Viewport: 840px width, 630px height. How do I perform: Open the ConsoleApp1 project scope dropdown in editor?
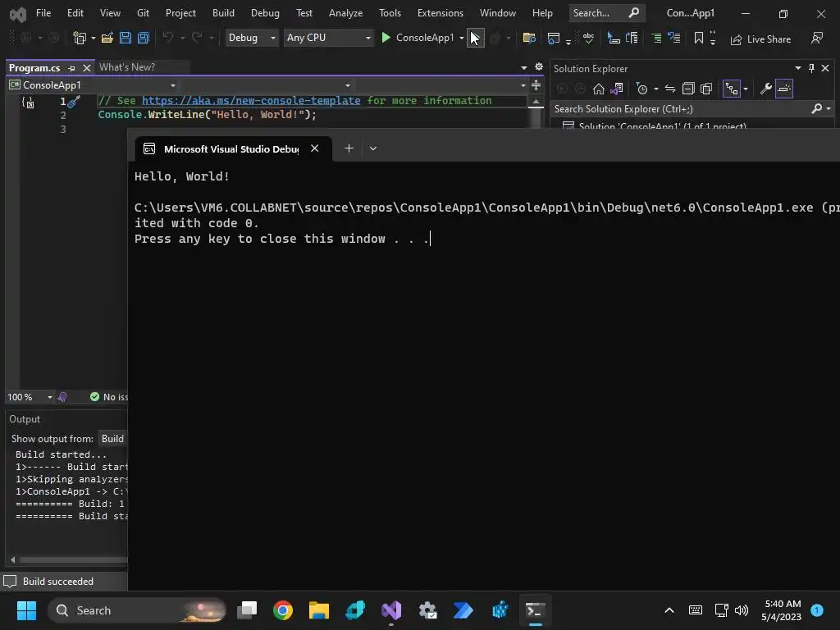coord(92,85)
